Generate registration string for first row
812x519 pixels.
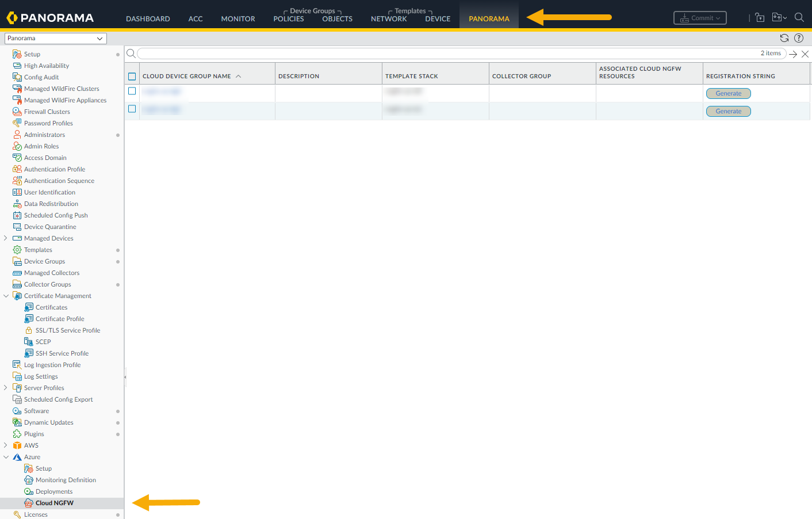(729, 93)
